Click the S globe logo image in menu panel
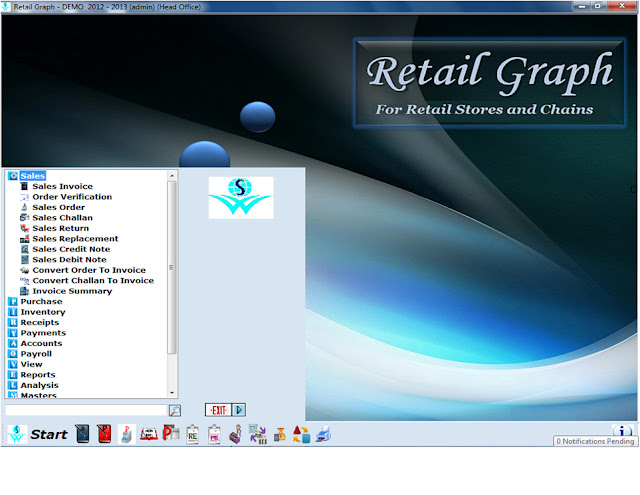Viewport: 640px width, 495px height. (241, 198)
